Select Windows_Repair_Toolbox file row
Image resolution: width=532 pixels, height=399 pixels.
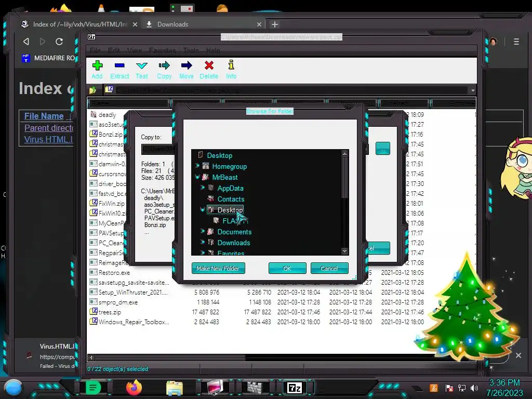[x=134, y=322]
